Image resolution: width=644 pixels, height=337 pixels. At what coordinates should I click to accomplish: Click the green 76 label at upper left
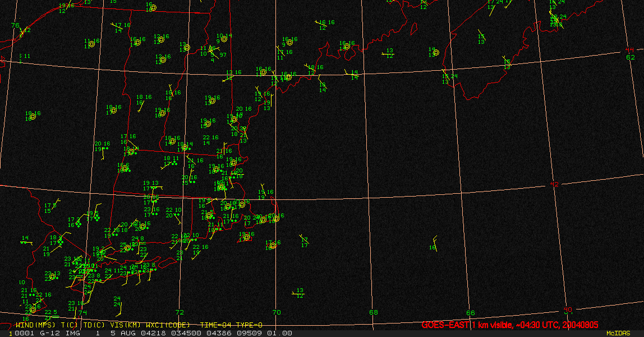15,25
